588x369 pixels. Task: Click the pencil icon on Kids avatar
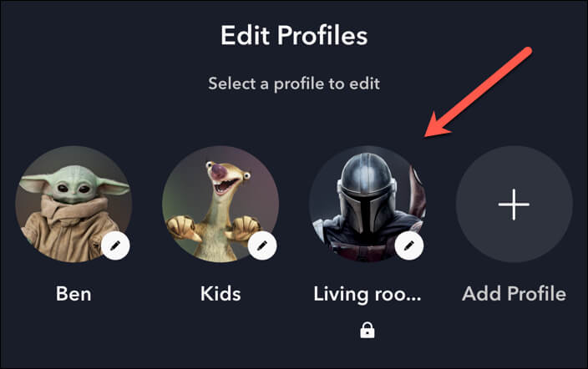262,245
